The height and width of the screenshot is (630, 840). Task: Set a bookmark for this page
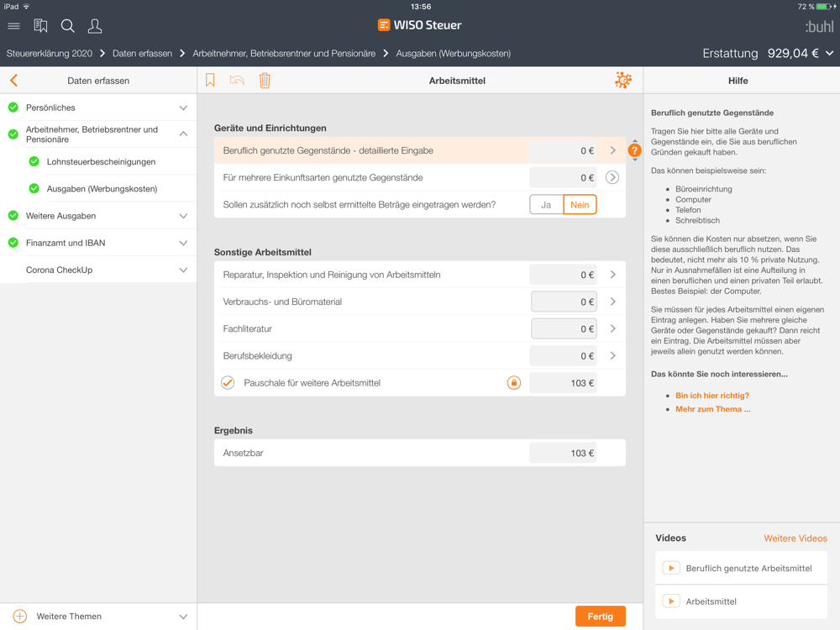(x=210, y=81)
